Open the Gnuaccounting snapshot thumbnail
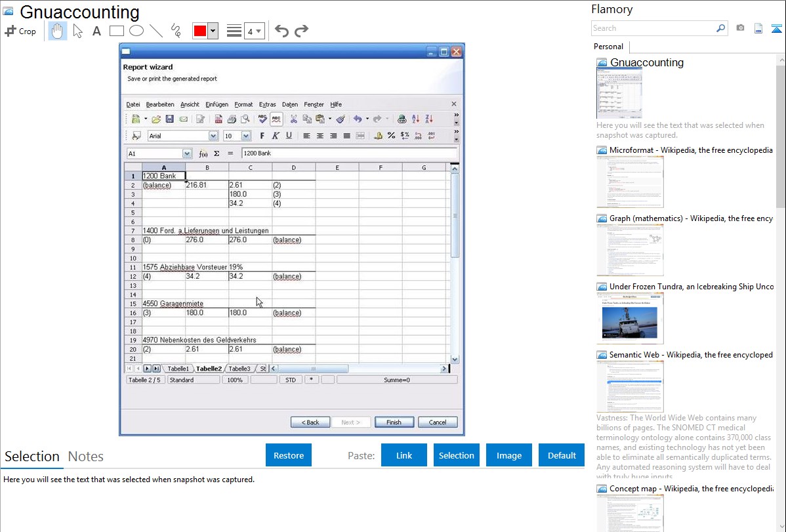Screen dimensions: 786x532 click(619, 94)
